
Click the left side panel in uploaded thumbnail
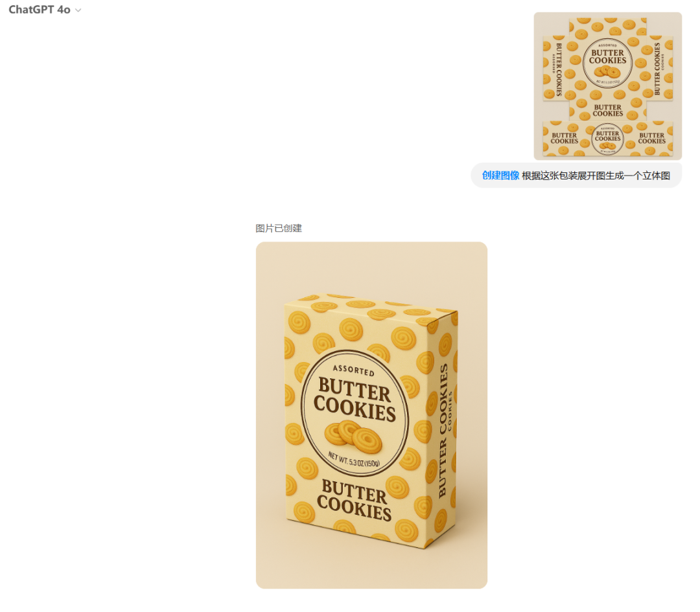(556, 68)
